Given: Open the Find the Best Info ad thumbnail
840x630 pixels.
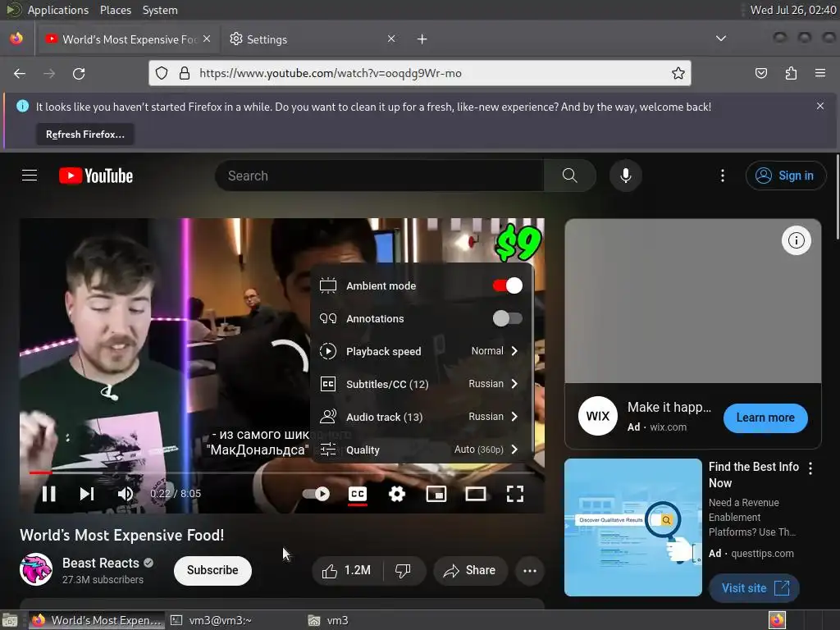Looking at the screenshot, I should click(632, 527).
